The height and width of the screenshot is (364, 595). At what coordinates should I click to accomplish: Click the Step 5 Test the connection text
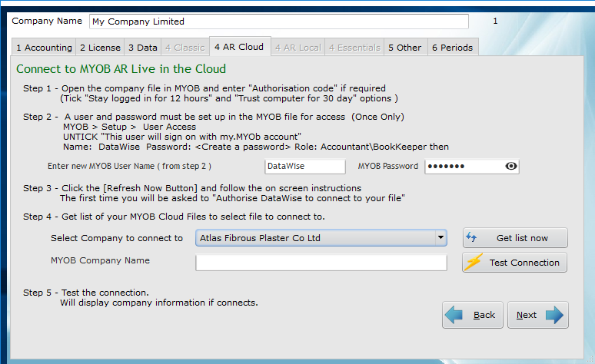141,298
